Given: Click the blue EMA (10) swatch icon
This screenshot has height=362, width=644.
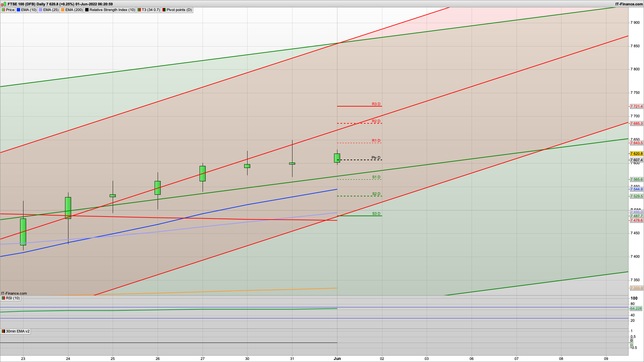Looking at the screenshot, I should click(18, 10).
